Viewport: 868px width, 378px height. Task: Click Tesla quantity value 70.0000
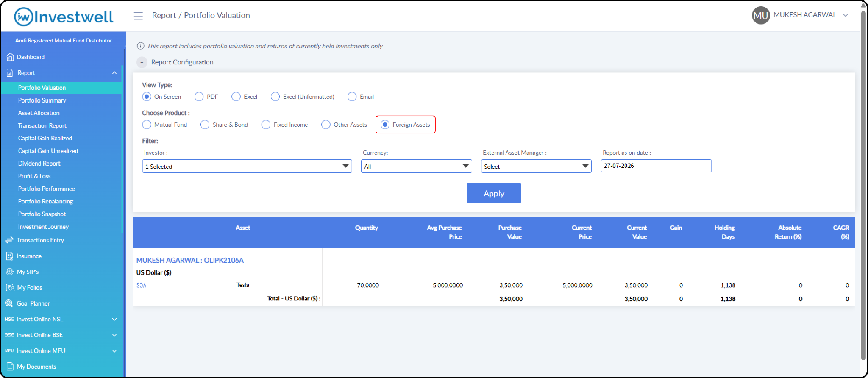click(368, 286)
